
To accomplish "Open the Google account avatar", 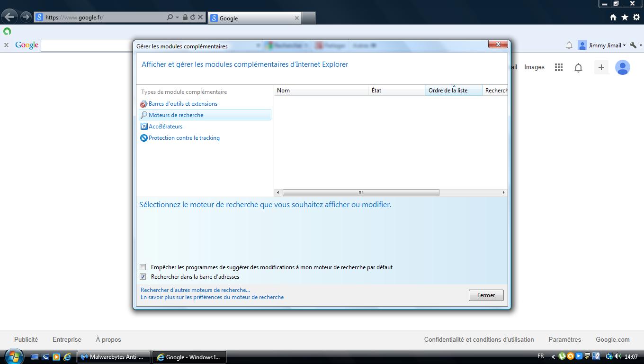I will (622, 67).
